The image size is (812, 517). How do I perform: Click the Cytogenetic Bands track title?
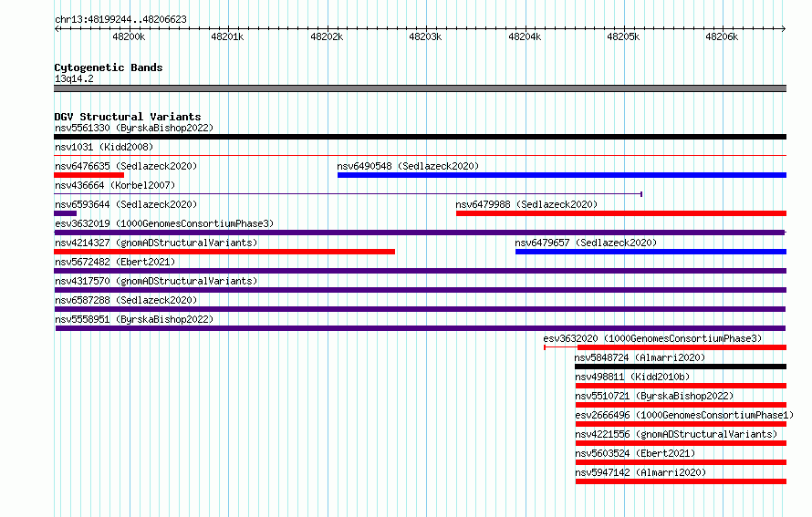(109, 67)
